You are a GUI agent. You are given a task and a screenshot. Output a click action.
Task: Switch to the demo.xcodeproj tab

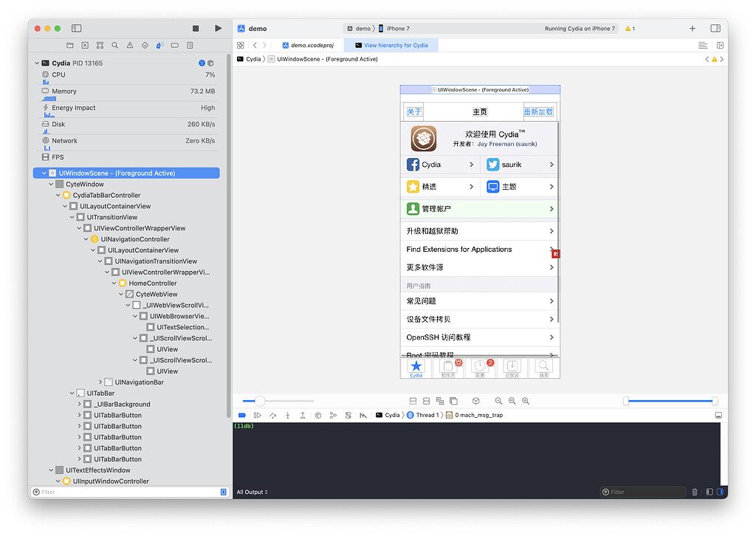tap(307, 44)
